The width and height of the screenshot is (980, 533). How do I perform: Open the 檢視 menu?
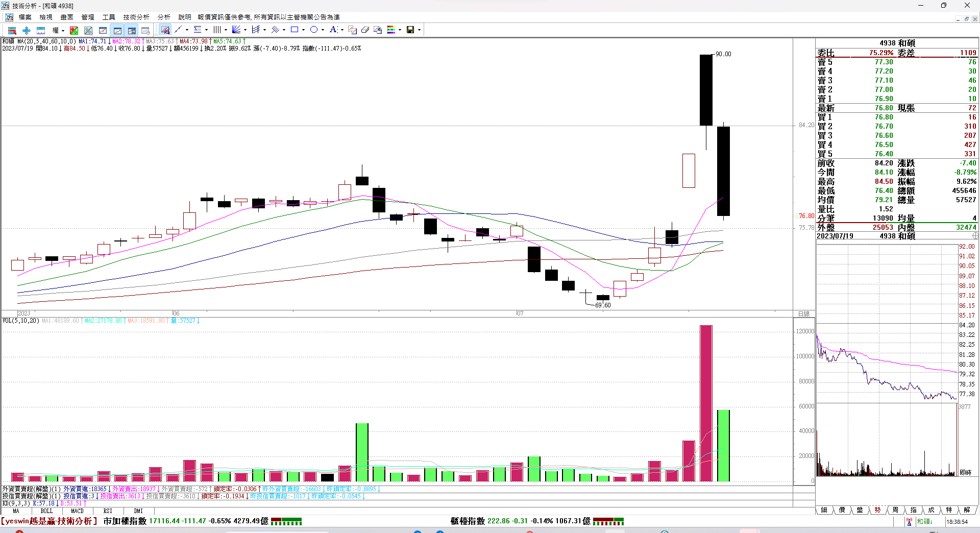tap(46, 17)
